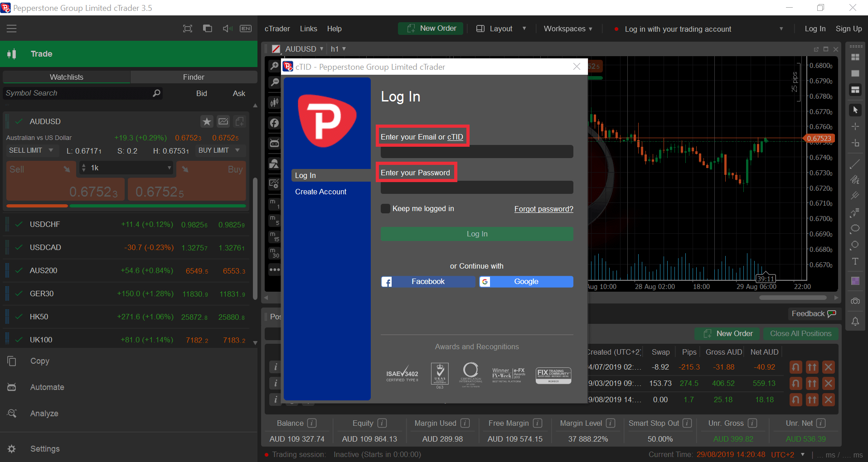Open the Links menu
Image resolution: width=868 pixels, height=462 pixels.
(x=309, y=29)
